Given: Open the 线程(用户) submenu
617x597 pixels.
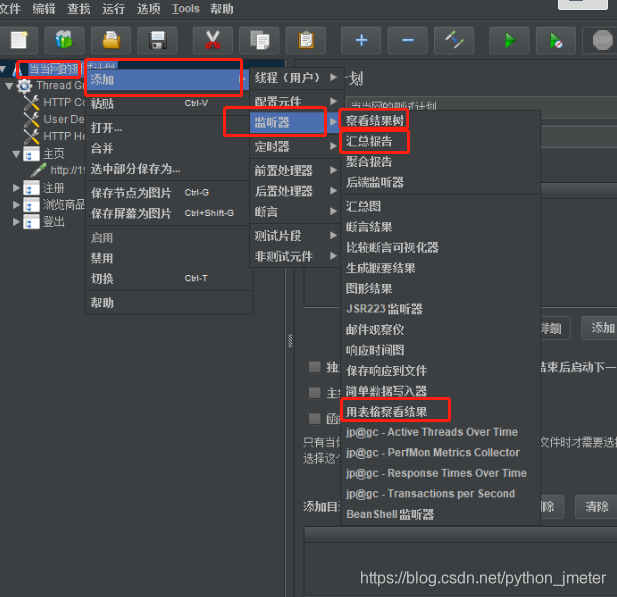Looking at the screenshot, I should coord(295,78).
